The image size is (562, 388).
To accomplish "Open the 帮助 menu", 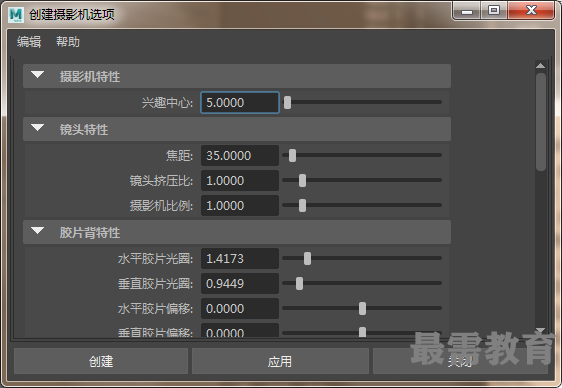I will [x=68, y=42].
